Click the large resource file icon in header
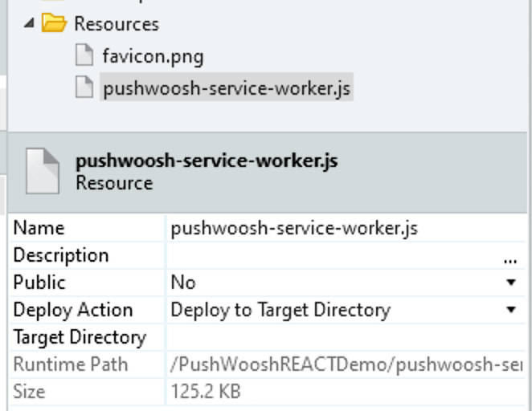Viewport: 532px width, 411px height. pos(43,171)
